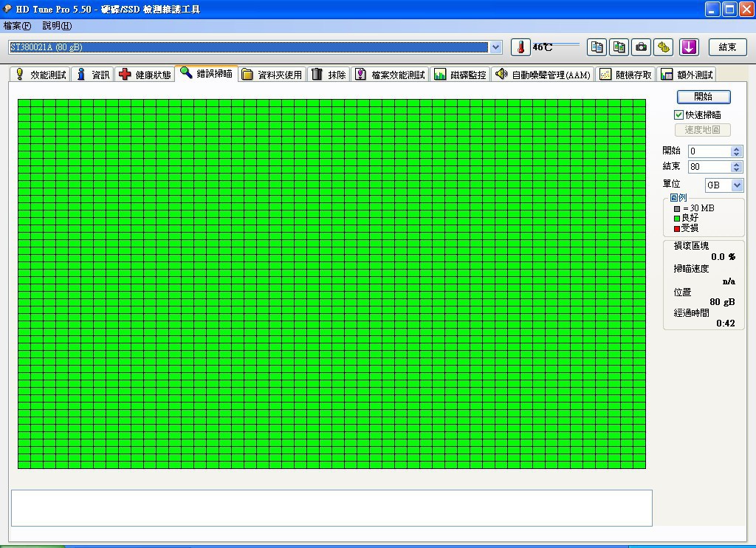The width and height of the screenshot is (756, 548).
Task: Switch to the 抹除 tab
Action: click(x=329, y=75)
